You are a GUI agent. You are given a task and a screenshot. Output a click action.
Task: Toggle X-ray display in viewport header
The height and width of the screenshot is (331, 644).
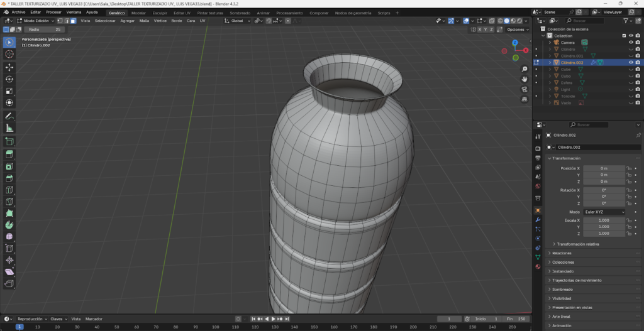492,21
